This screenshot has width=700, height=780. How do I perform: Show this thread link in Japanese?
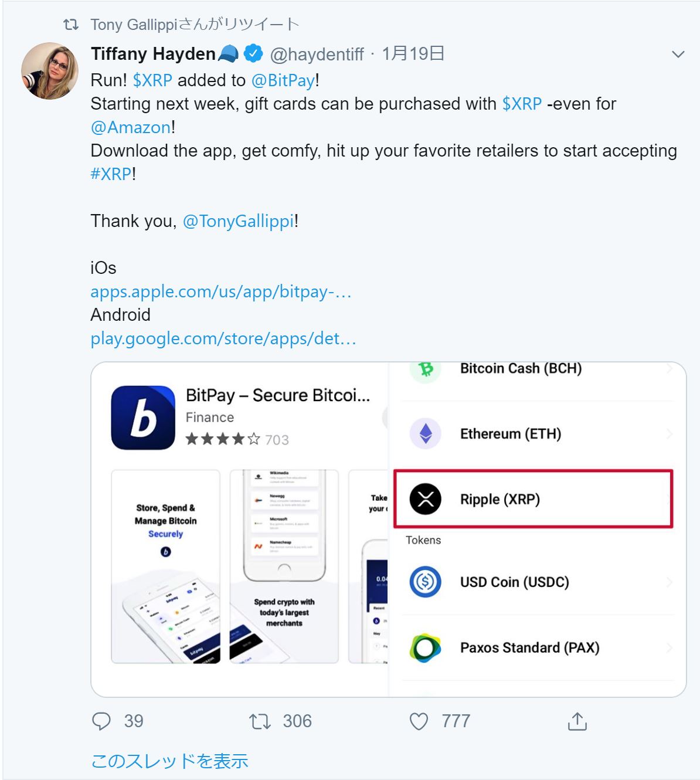(x=169, y=761)
